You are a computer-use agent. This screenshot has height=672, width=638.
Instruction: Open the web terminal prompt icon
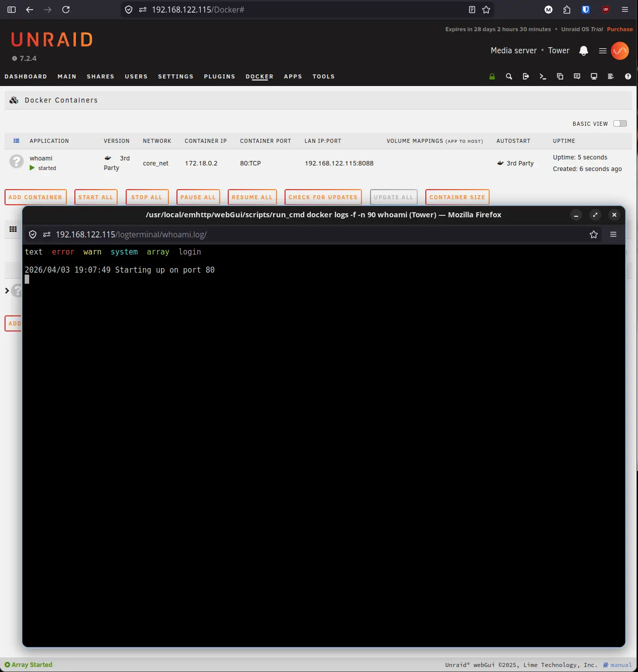click(543, 76)
